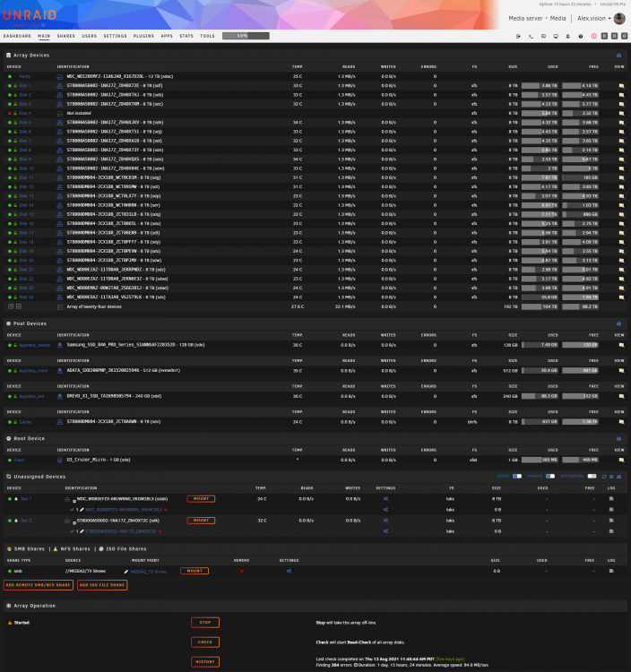Open parity check History
The image size is (631, 672).
point(205,662)
